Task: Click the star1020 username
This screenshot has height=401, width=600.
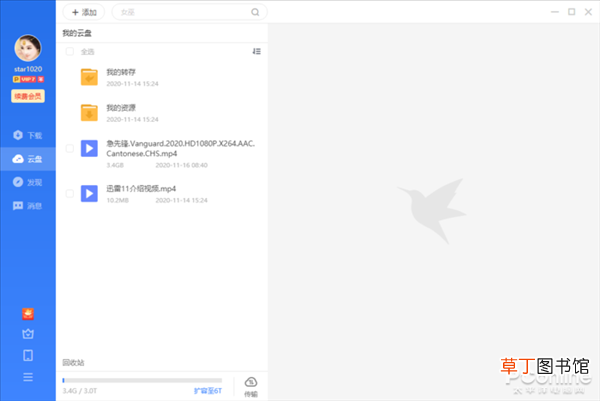Action: tap(28, 69)
